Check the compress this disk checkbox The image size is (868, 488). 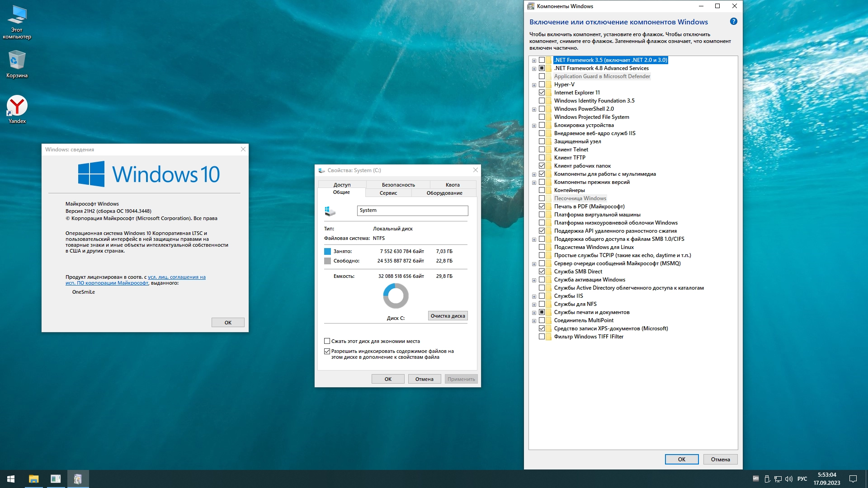point(327,341)
